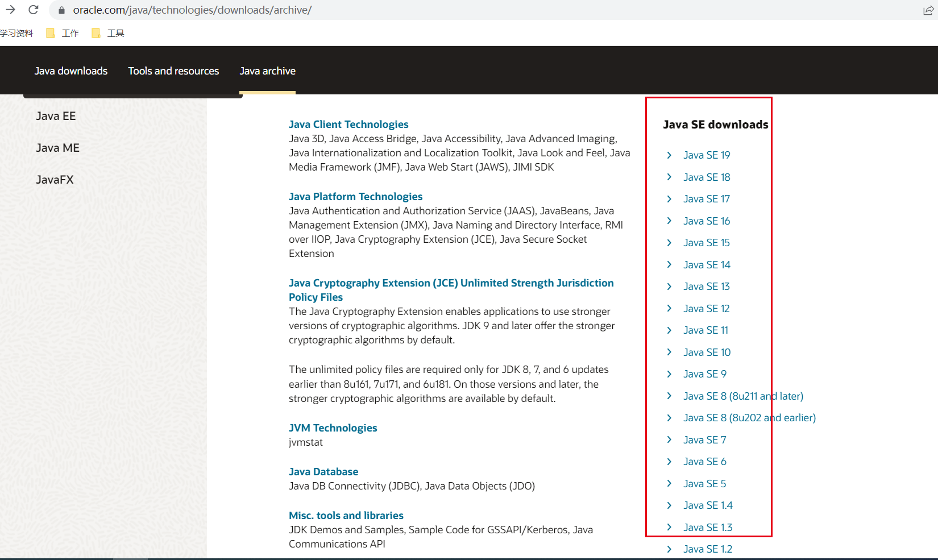Viewport: 938px width, 560px height.
Task: Click chevron beside Java SE 11
Action: 669,330
